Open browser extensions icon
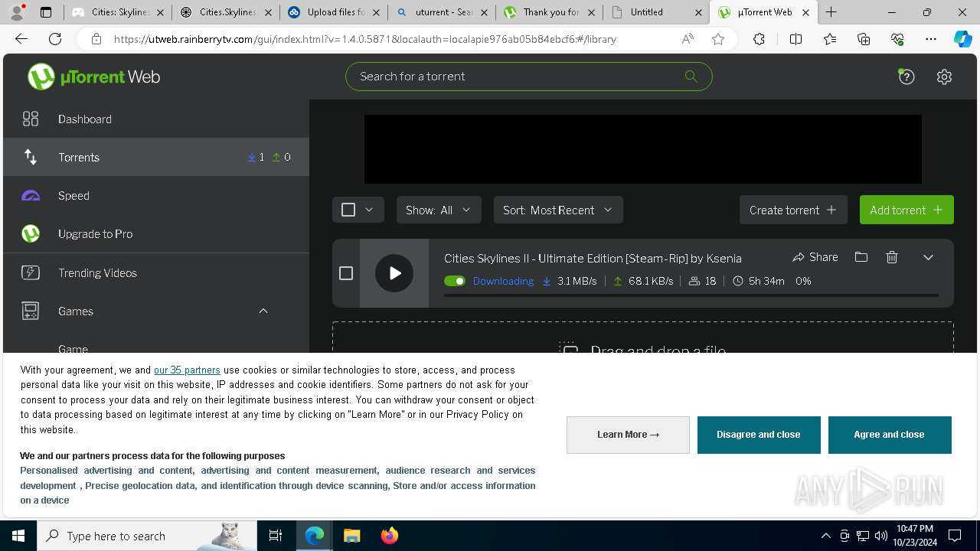Image resolution: width=980 pixels, height=551 pixels. coord(759,39)
